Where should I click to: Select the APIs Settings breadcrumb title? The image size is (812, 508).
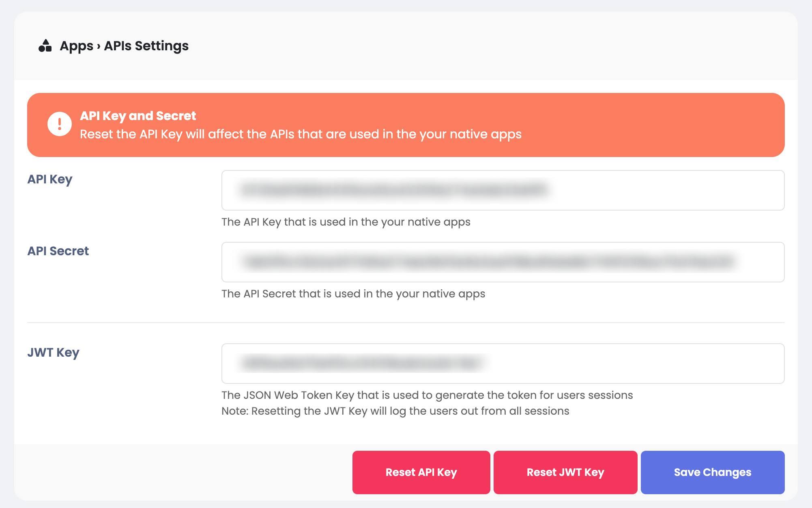coord(146,46)
